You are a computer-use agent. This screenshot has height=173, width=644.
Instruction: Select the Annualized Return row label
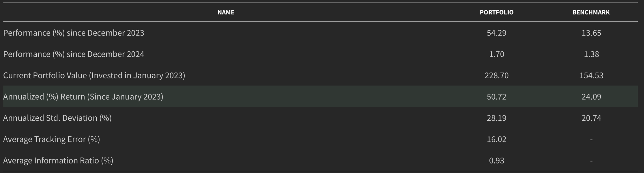(x=83, y=97)
